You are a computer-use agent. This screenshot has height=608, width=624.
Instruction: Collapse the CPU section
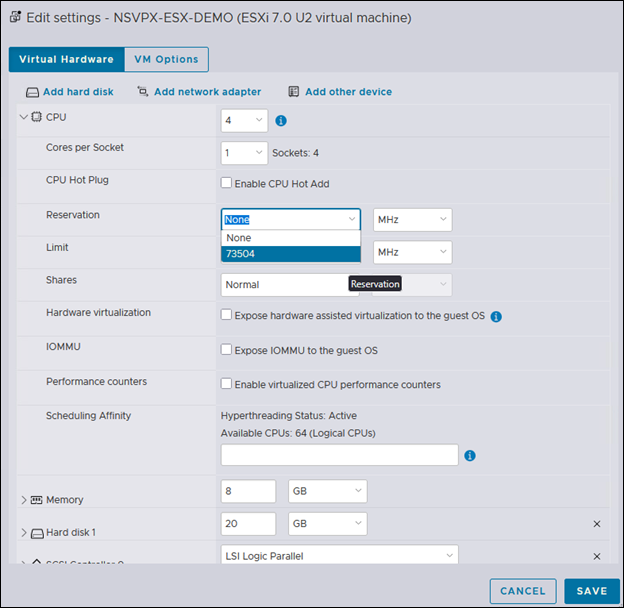pyautogui.click(x=24, y=117)
